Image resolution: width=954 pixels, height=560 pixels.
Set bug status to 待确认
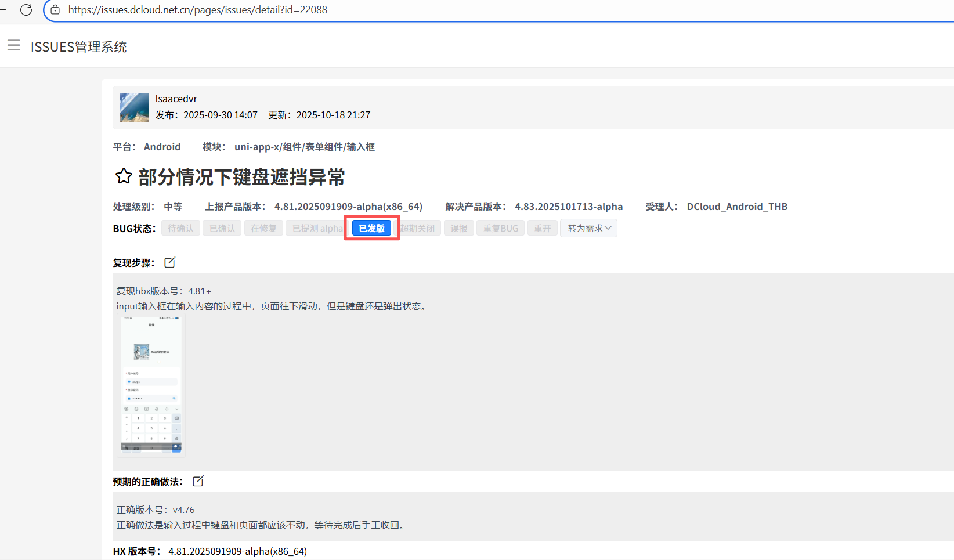tap(180, 228)
